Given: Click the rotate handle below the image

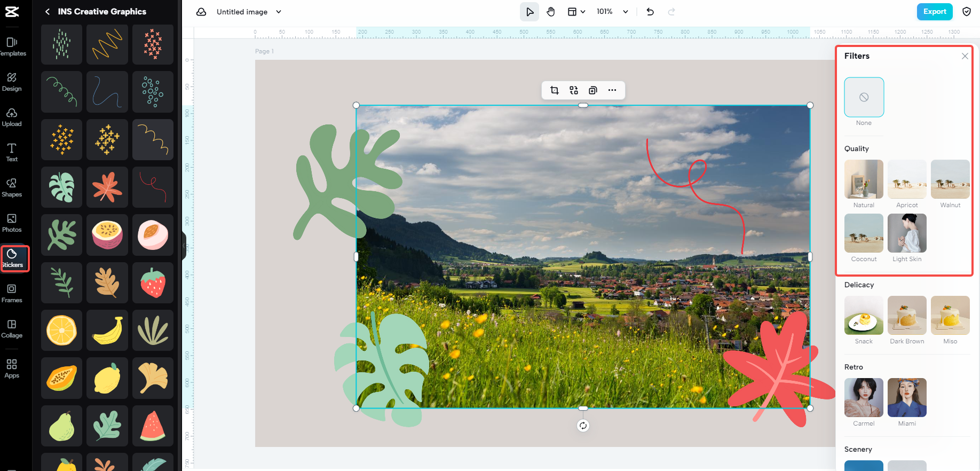Looking at the screenshot, I should [583, 426].
